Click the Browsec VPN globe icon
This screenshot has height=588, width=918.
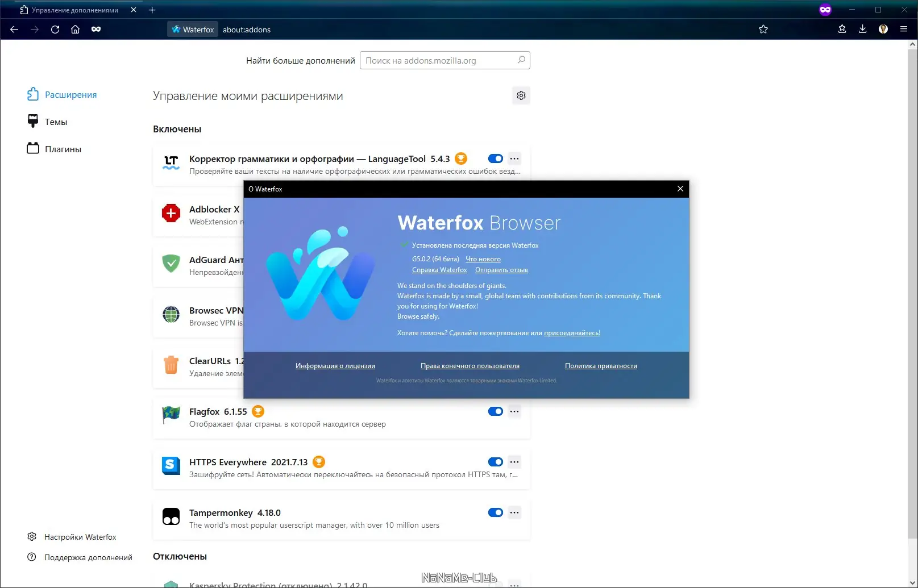tap(171, 315)
